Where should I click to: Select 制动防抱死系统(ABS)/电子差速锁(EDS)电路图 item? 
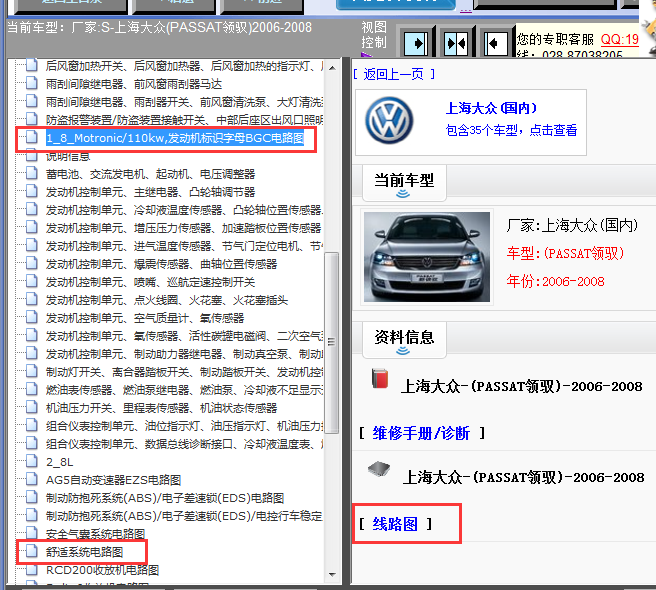point(165,498)
